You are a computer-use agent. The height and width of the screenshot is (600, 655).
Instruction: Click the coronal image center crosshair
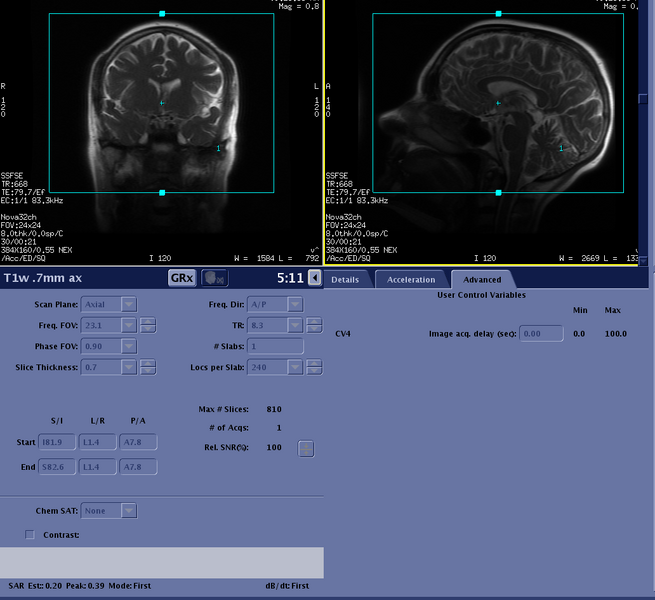(x=162, y=103)
